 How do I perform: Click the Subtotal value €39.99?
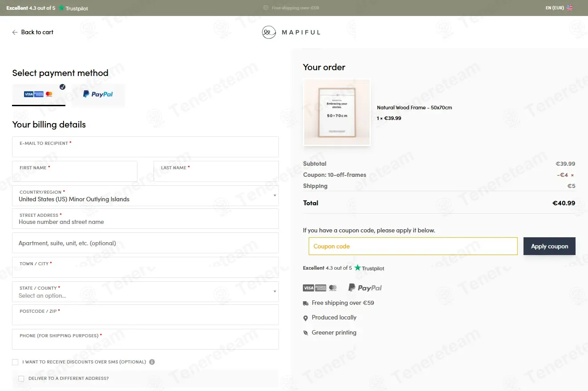(x=565, y=164)
